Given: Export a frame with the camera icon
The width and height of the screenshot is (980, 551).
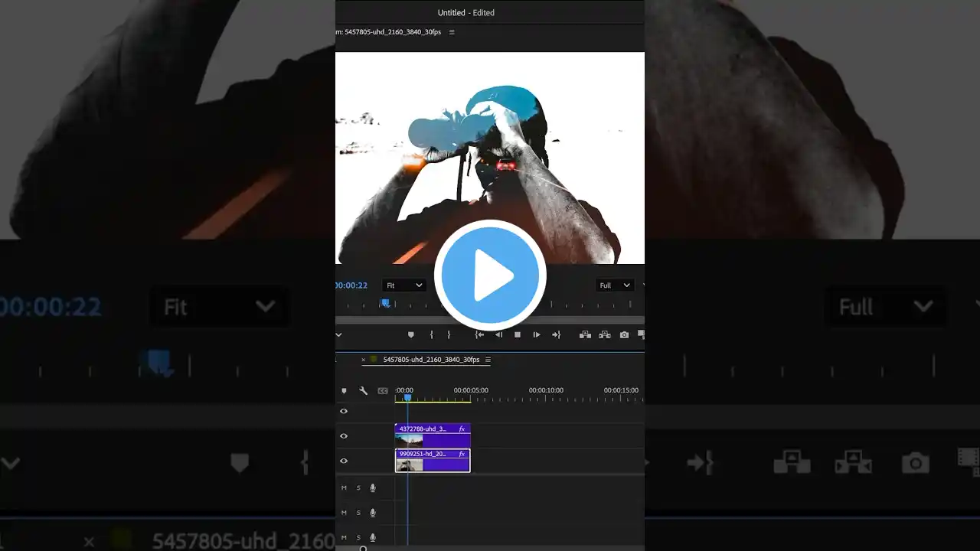Looking at the screenshot, I should tap(624, 334).
